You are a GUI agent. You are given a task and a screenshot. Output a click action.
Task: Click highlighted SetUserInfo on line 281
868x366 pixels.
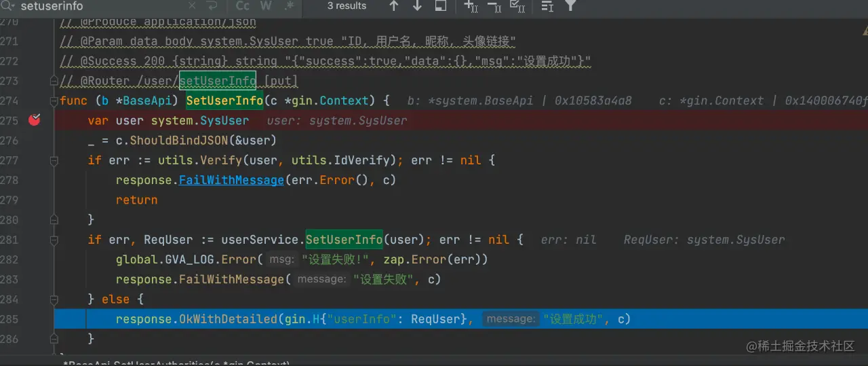click(x=344, y=240)
